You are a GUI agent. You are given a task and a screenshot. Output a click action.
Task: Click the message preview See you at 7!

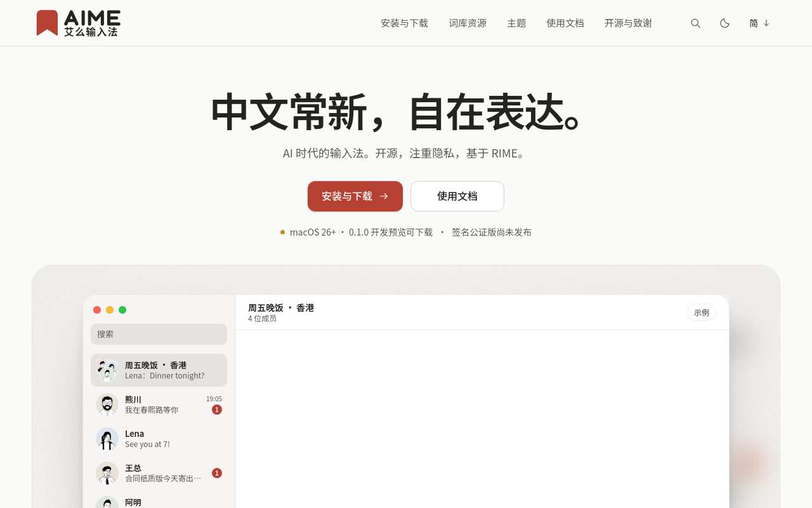pyautogui.click(x=147, y=444)
